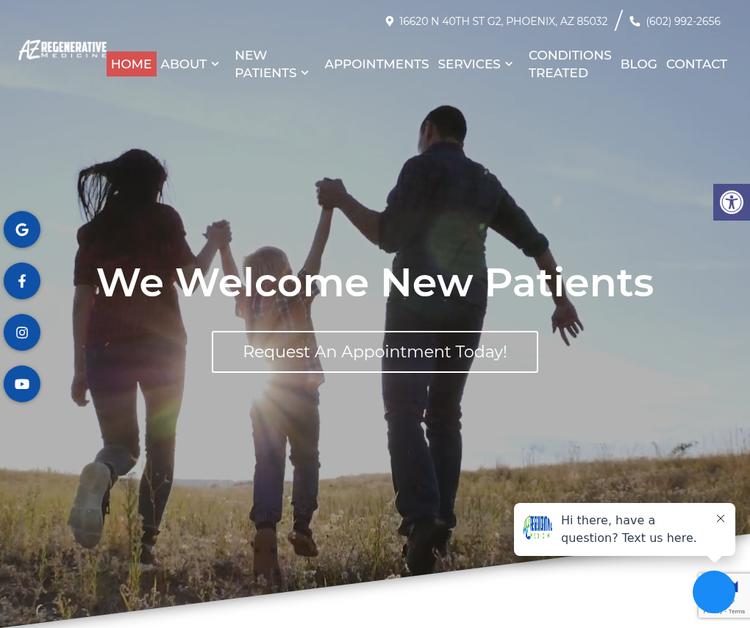Call the (602) 992-2656 number link
Viewport: 750px width, 628px height.
click(x=683, y=22)
